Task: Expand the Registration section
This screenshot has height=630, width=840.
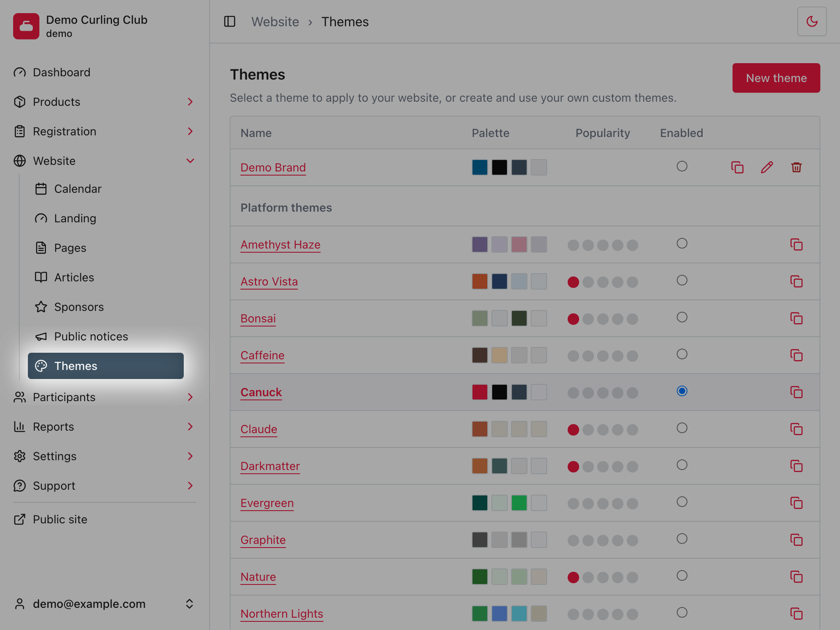Action: coord(105,131)
